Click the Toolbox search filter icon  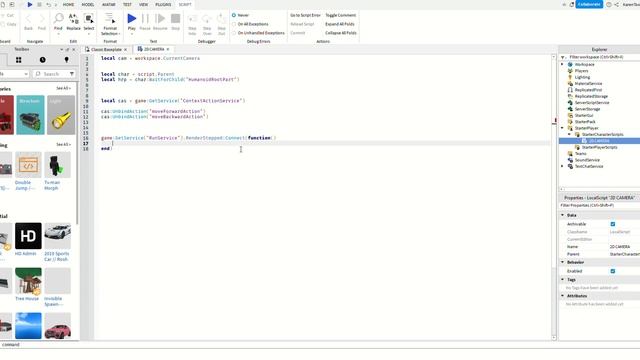point(71,74)
